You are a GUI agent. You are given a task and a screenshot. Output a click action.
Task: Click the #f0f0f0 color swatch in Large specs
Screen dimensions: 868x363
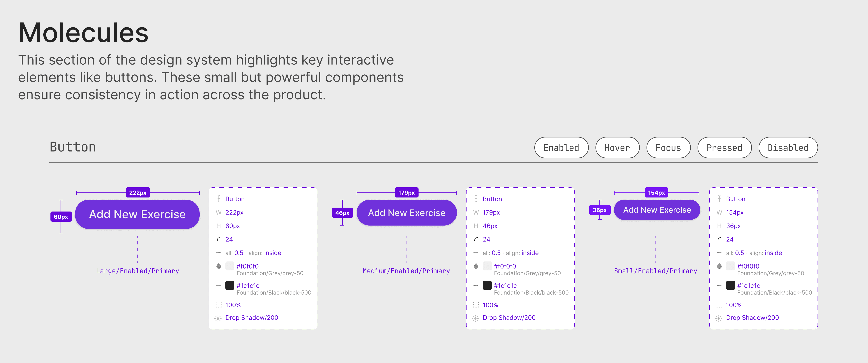pos(230,266)
